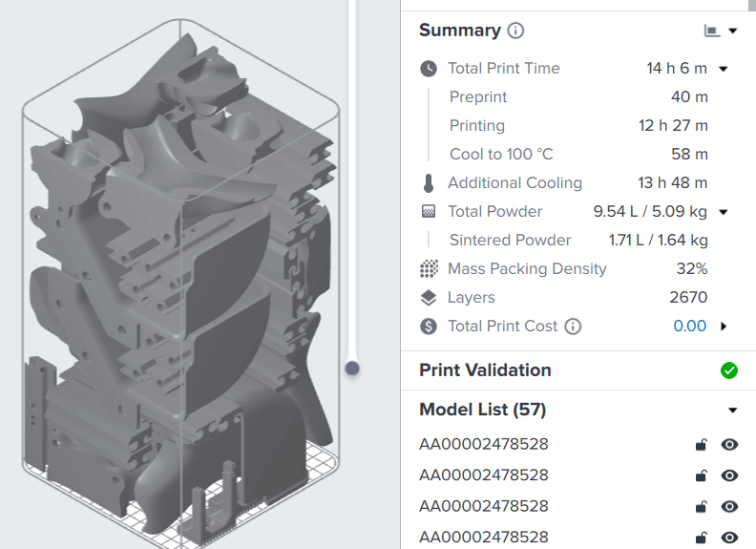Select the Additional Cooling 13 h 48 m value
This screenshot has height=549, width=756.
673,182
